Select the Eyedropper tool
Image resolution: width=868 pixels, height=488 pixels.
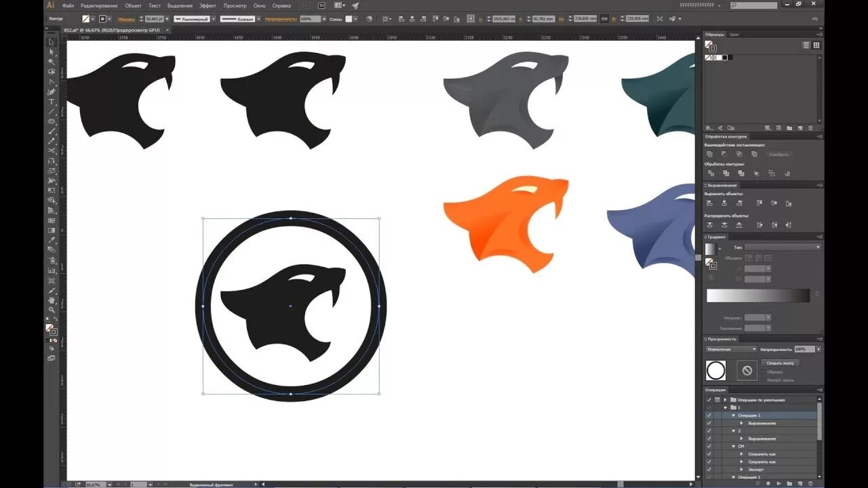52,240
